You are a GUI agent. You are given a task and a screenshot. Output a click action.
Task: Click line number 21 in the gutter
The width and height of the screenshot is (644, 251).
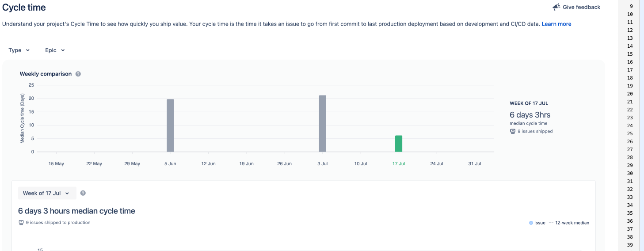[x=630, y=102]
